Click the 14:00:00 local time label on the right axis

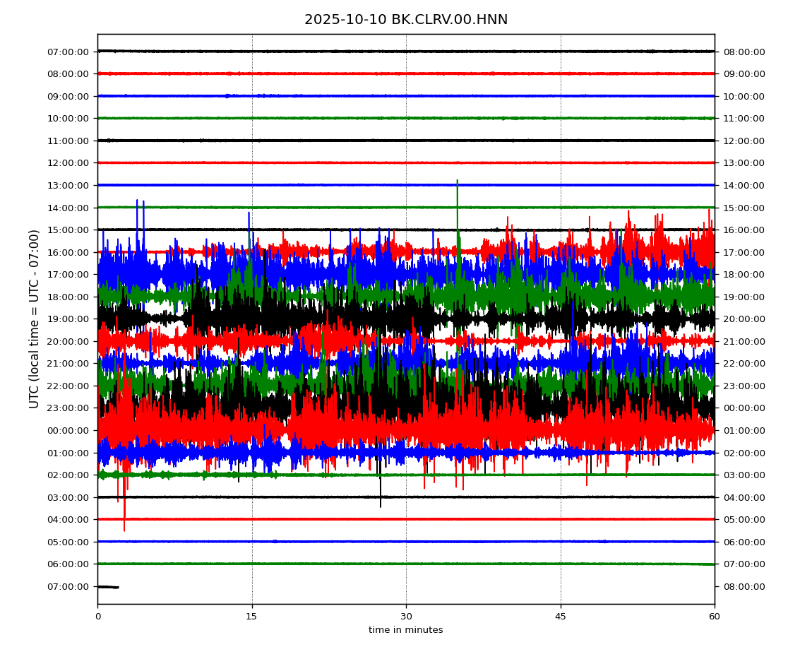(744, 185)
